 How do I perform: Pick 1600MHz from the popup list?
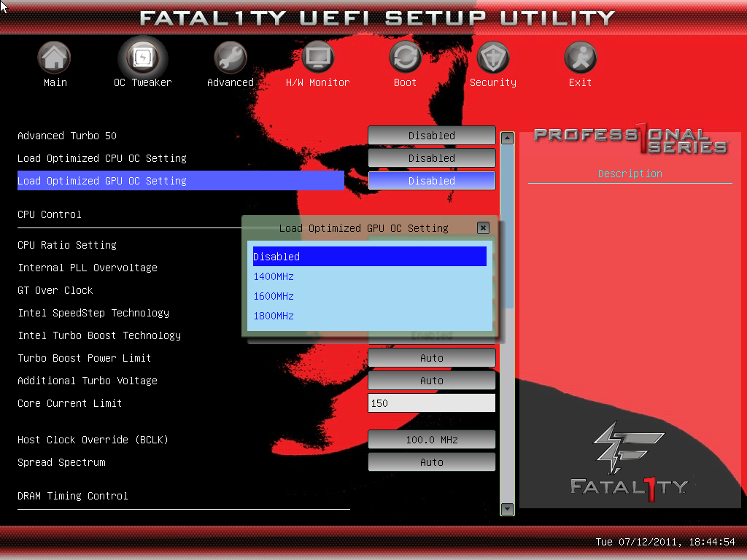point(274,296)
